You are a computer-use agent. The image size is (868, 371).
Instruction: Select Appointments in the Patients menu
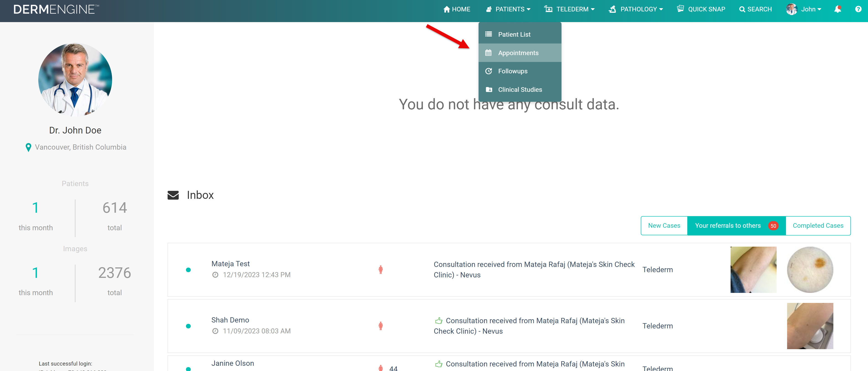coord(520,53)
